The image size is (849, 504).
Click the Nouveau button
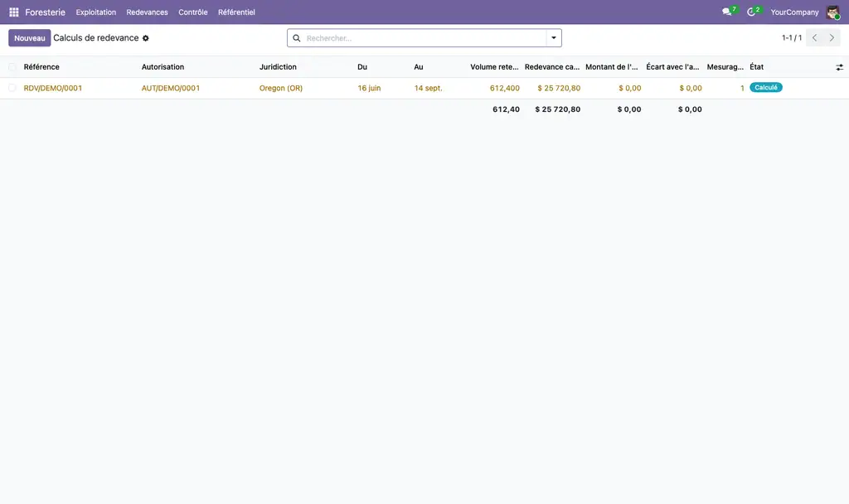(x=30, y=38)
